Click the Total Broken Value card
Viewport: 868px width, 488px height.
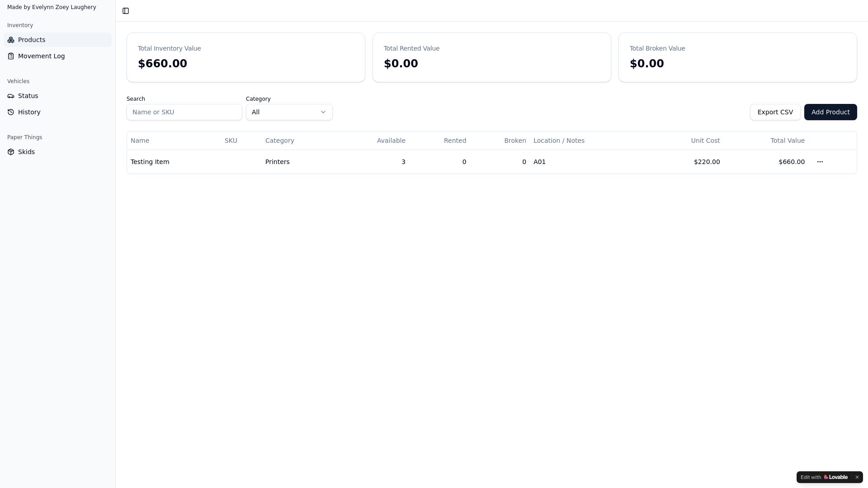(x=738, y=57)
